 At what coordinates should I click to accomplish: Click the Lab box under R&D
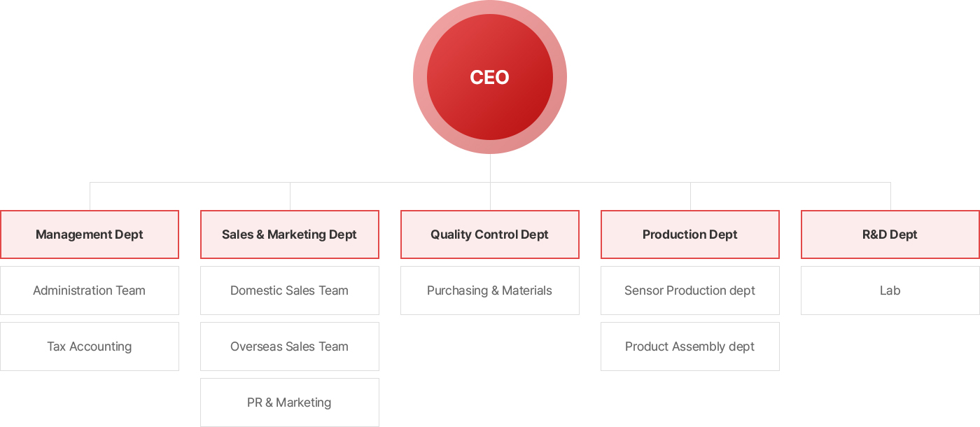point(890,290)
